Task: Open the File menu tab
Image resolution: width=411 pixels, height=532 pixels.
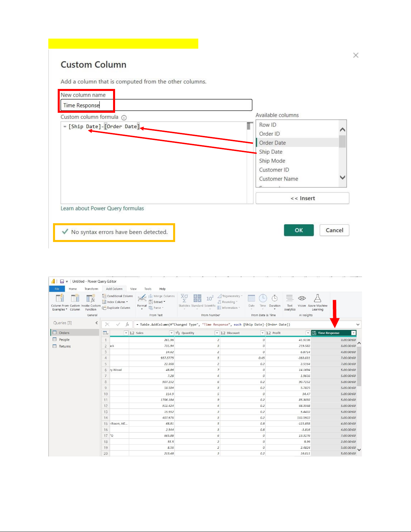Action: pos(57,289)
